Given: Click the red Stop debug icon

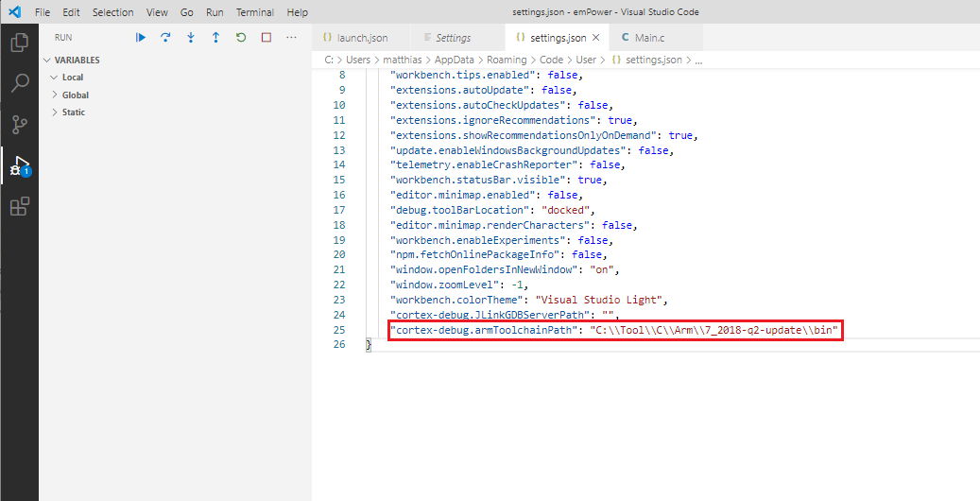Looking at the screenshot, I should [266, 38].
